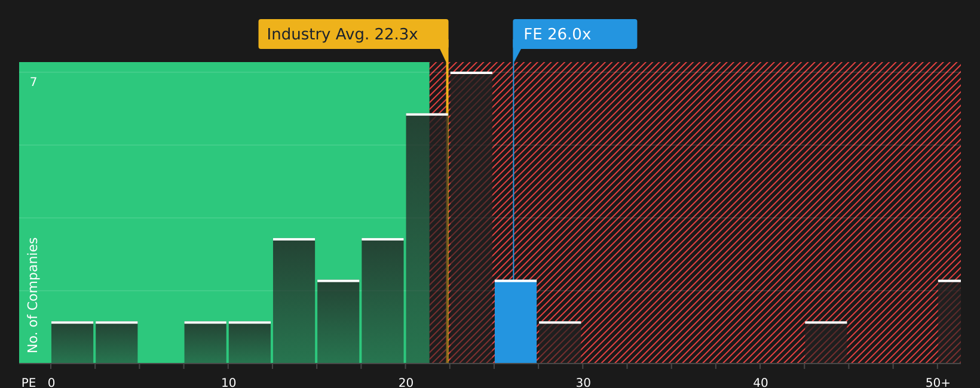Image resolution: width=980 pixels, height=388 pixels.
Task: Click the '7' y-axis value
Action: point(33,82)
